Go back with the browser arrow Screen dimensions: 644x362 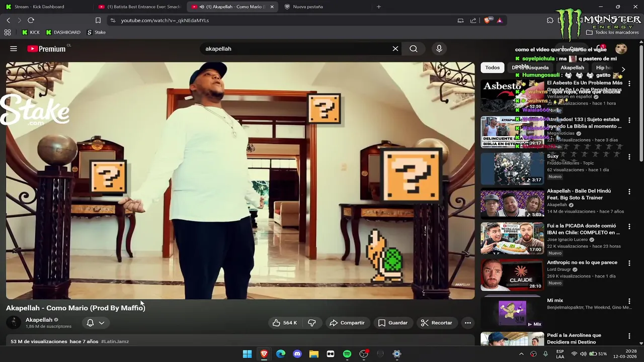[8, 20]
